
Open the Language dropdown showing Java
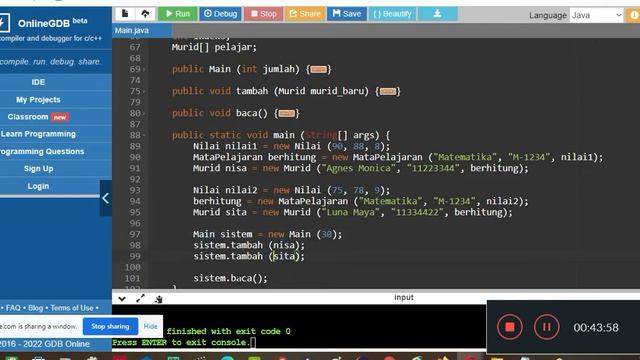click(596, 16)
